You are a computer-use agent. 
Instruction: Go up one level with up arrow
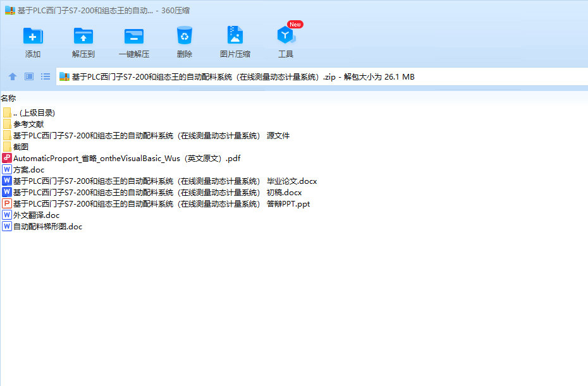pyautogui.click(x=13, y=76)
